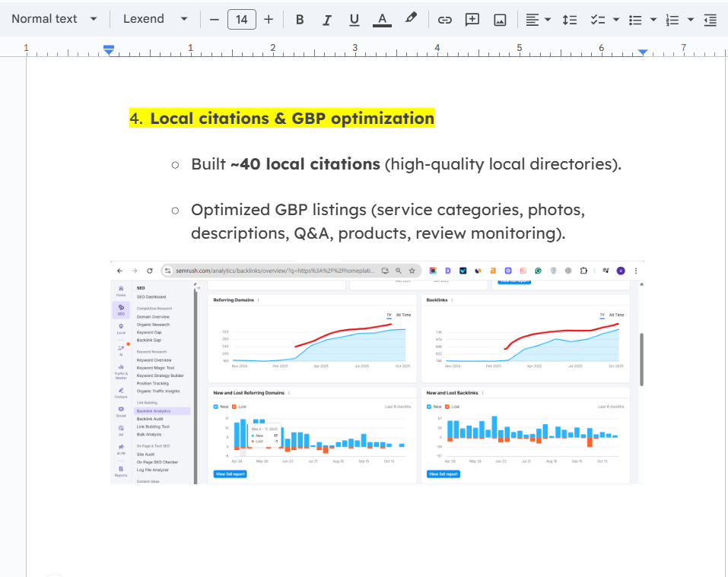Toggle italic formatting
728x577 pixels.
tap(326, 20)
